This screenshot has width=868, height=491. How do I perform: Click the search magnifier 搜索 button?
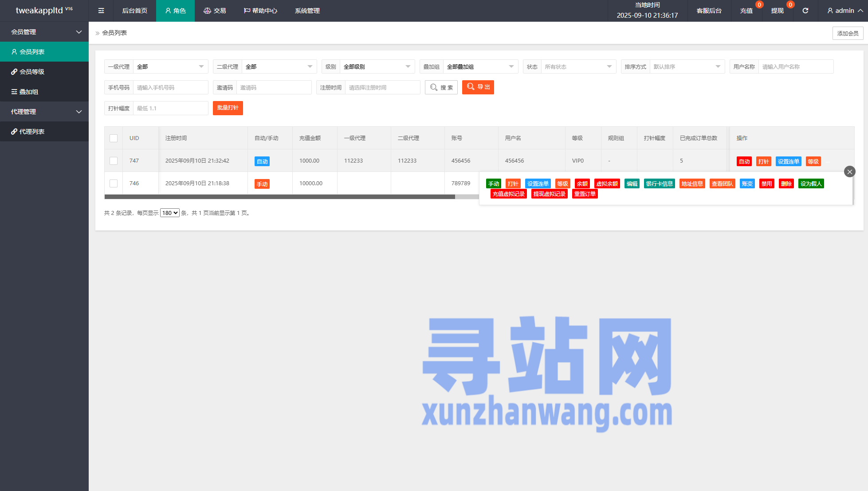(x=441, y=87)
